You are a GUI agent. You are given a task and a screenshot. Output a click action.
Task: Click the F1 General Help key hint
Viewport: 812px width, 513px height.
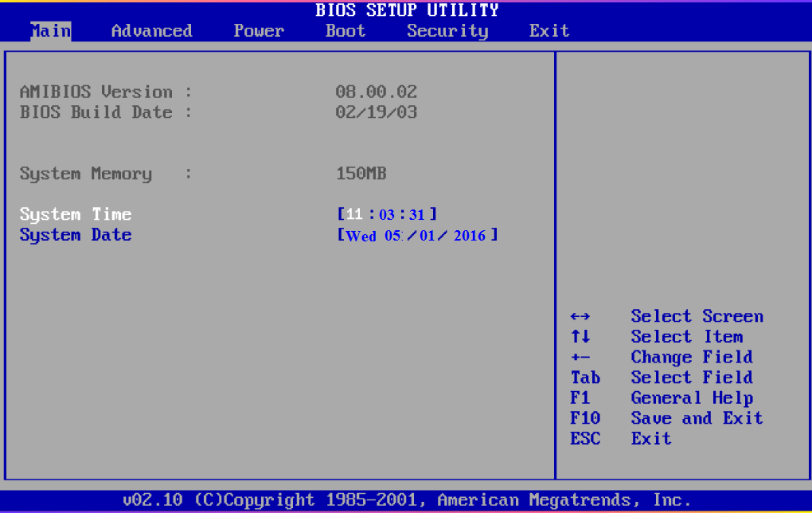580,398
